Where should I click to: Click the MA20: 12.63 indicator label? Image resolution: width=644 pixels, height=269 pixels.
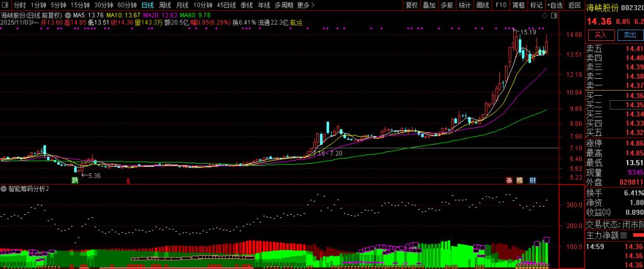click(160, 16)
